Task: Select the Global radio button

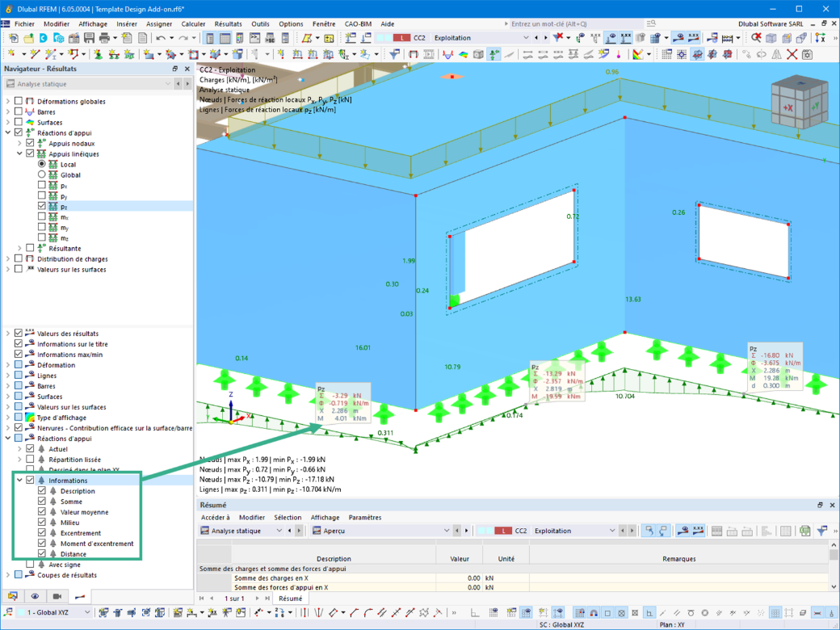Action: click(x=42, y=174)
